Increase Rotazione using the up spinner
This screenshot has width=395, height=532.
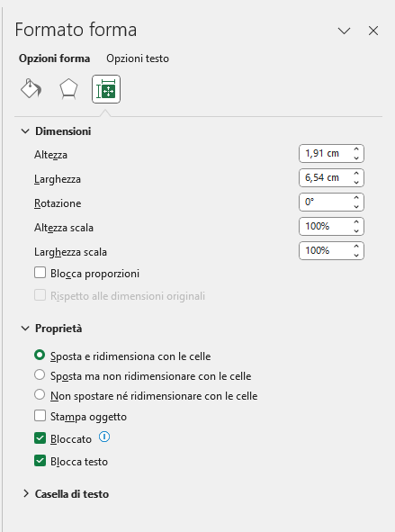(x=356, y=198)
